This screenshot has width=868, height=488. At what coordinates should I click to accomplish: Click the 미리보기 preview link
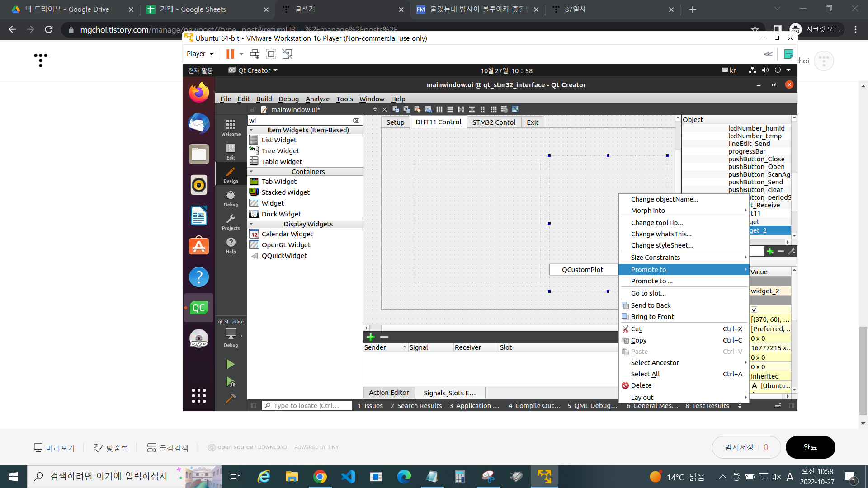click(x=54, y=448)
